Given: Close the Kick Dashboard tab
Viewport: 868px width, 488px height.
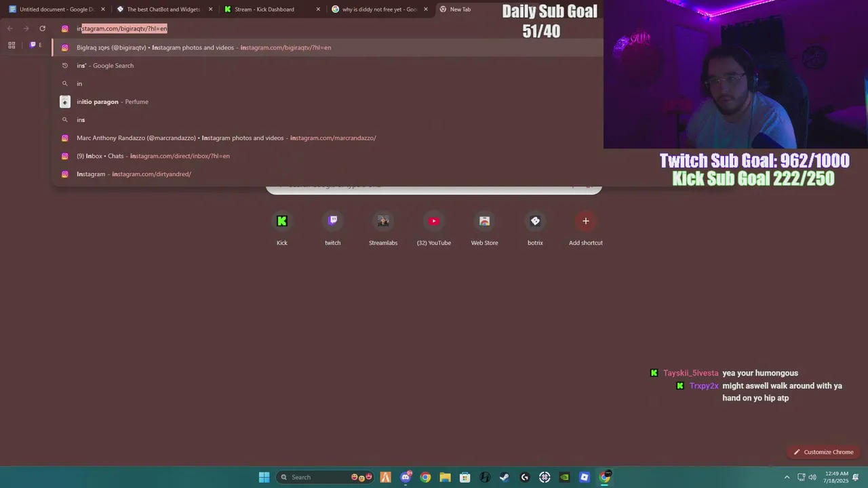Looking at the screenshot, I should tap(318, 9).
